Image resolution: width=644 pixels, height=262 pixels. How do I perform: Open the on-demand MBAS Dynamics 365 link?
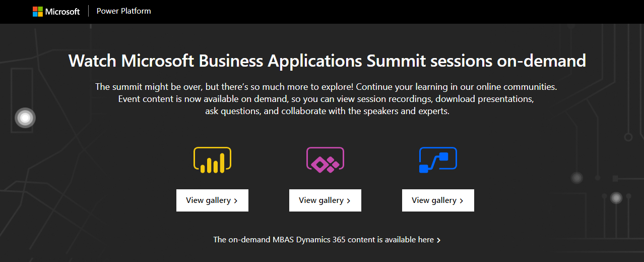tap(323, 240)
